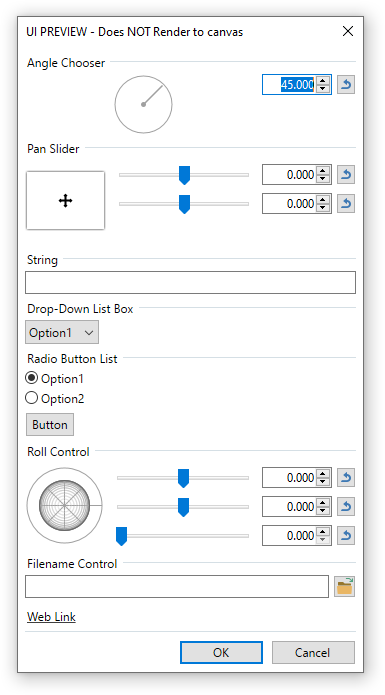Viewport: 385px width, 695px height.
Task: Open the Web Link
Action: coord(51,617)
